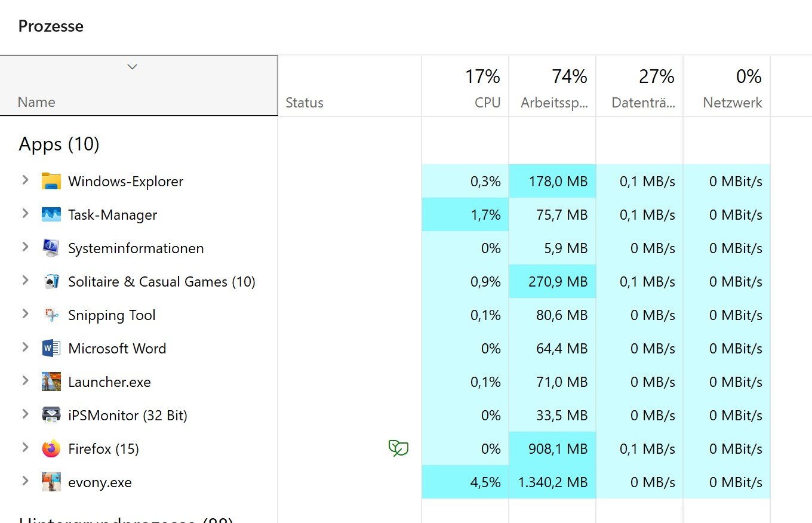Select the Systeminformationen icon

pyautogui.click(x=51, y=248)
